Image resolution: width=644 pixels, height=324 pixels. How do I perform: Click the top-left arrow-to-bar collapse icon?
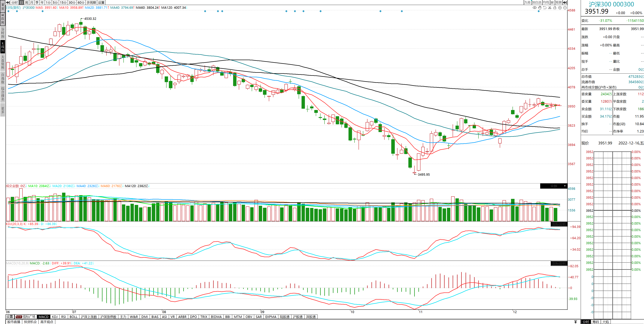coord(8,3)
